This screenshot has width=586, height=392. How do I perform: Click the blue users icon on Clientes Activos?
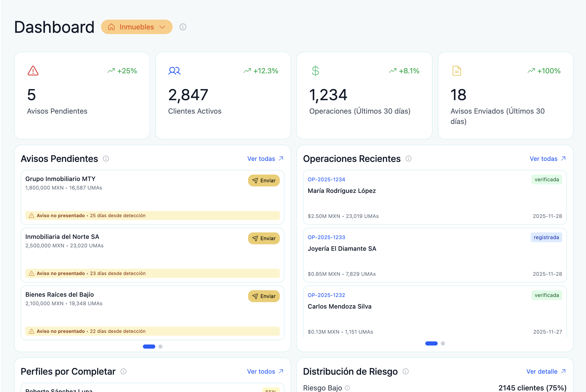[x=174, y=71]
